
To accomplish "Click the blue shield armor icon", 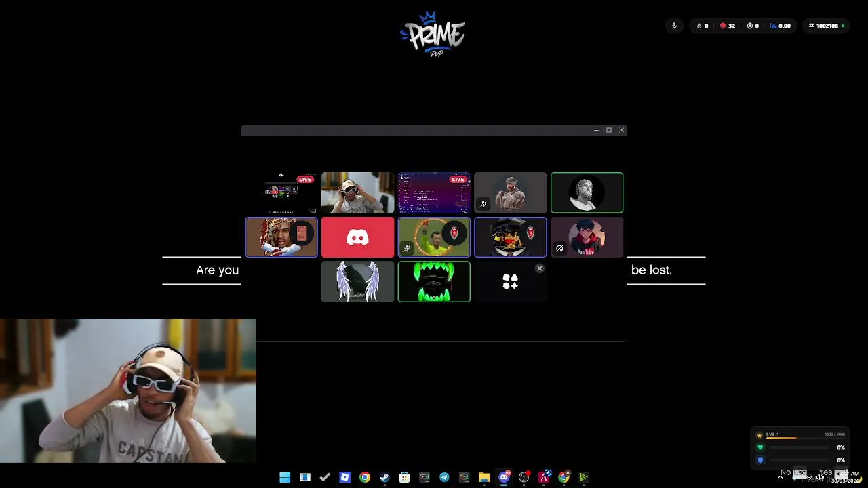I will (x=760, y=460).
